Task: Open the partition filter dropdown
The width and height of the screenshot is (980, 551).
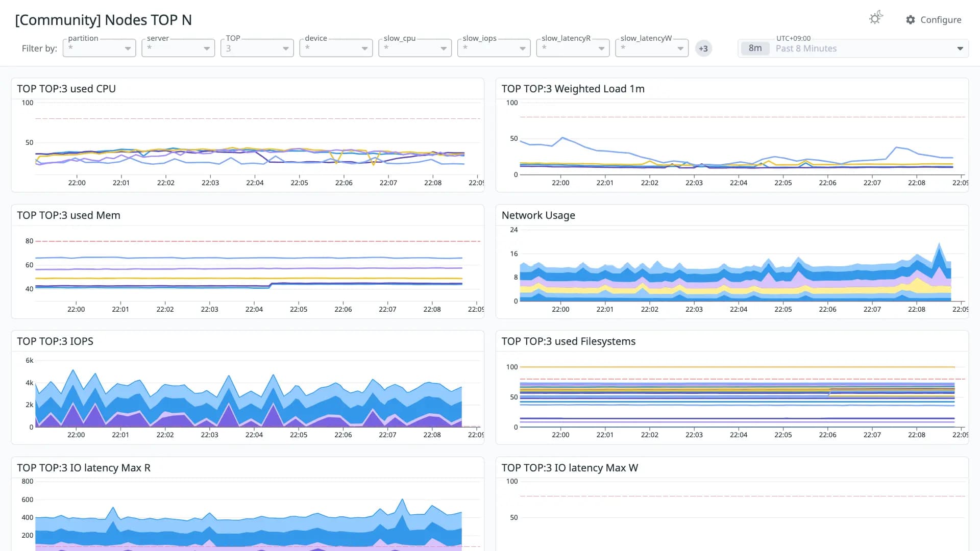Action: click(x=99, y=48)
